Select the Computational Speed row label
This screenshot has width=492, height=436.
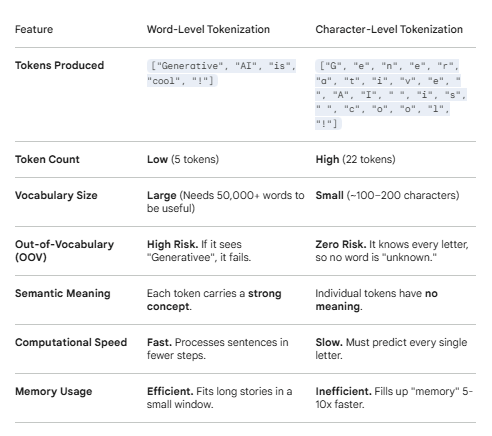pos(71,342)
